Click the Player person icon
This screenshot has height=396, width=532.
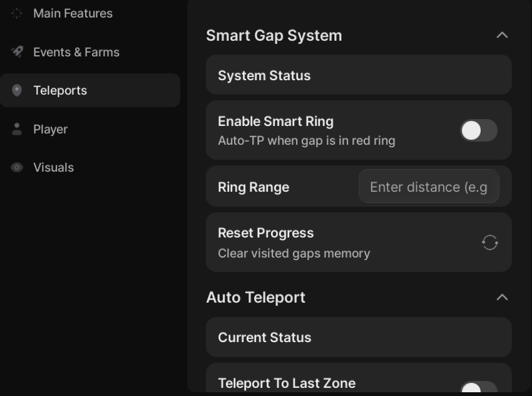(x=17, y=129)
